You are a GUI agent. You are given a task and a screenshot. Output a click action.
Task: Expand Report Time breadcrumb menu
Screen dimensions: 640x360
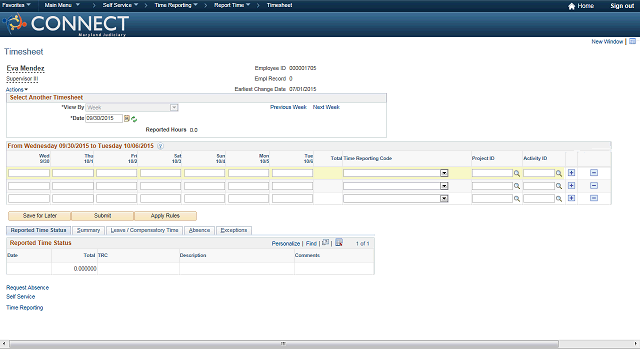pos(232,5)
